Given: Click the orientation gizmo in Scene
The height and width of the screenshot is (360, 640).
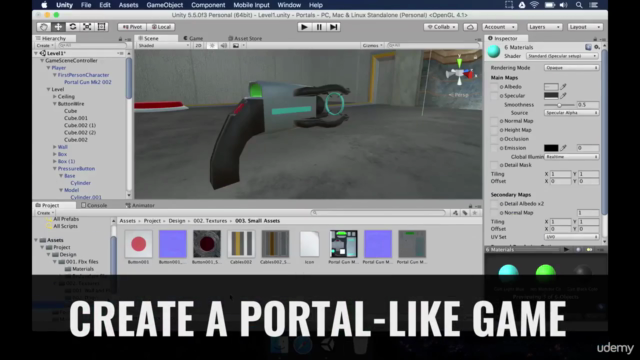Looking at the screenshot, I should click(x=460, y=73).
